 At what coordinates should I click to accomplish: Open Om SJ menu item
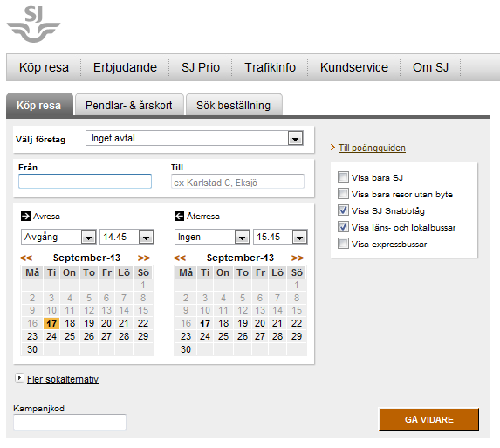430,67
